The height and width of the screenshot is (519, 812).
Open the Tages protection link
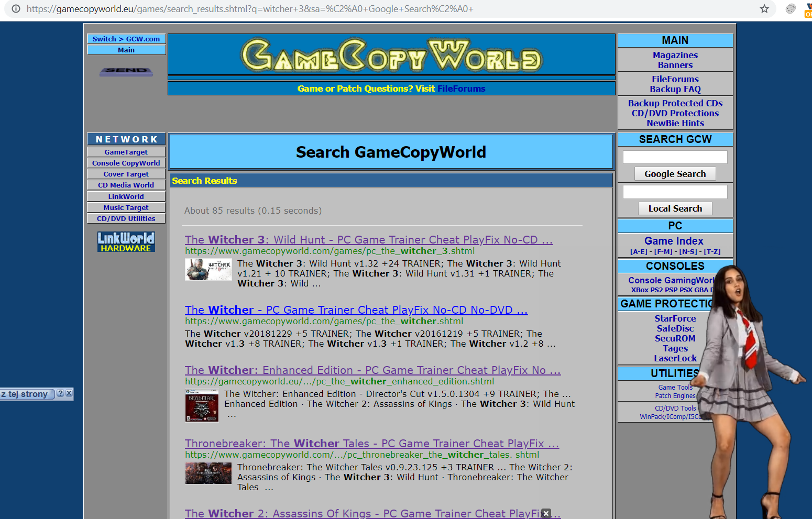point(675,348)
